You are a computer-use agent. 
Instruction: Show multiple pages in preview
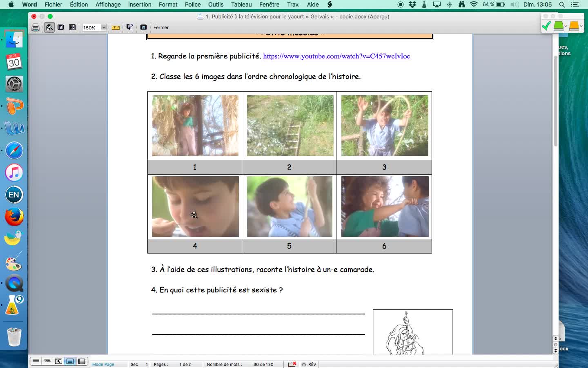tap(72, 27)
